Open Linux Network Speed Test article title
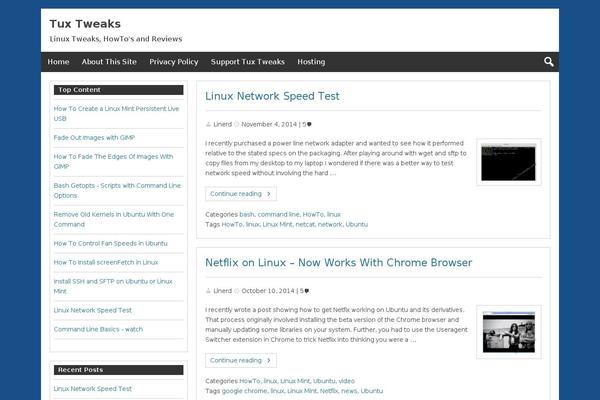 tap(272, 96)
